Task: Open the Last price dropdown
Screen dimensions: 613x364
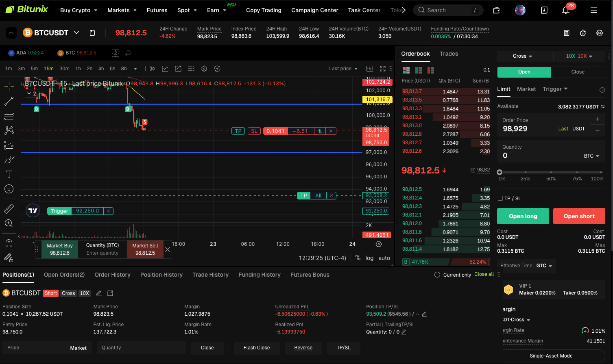Action: [343, 69]
